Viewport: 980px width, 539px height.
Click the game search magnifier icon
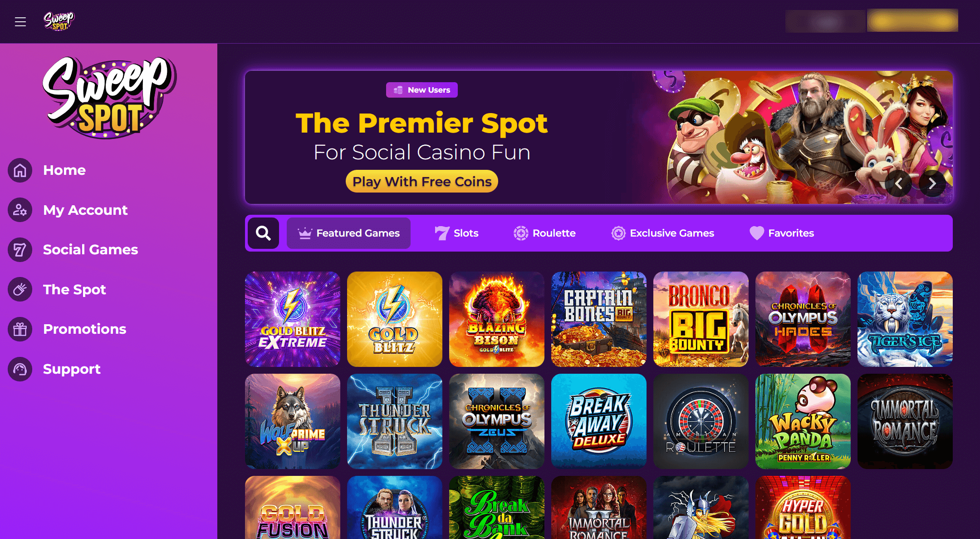[x=263, y=233]
